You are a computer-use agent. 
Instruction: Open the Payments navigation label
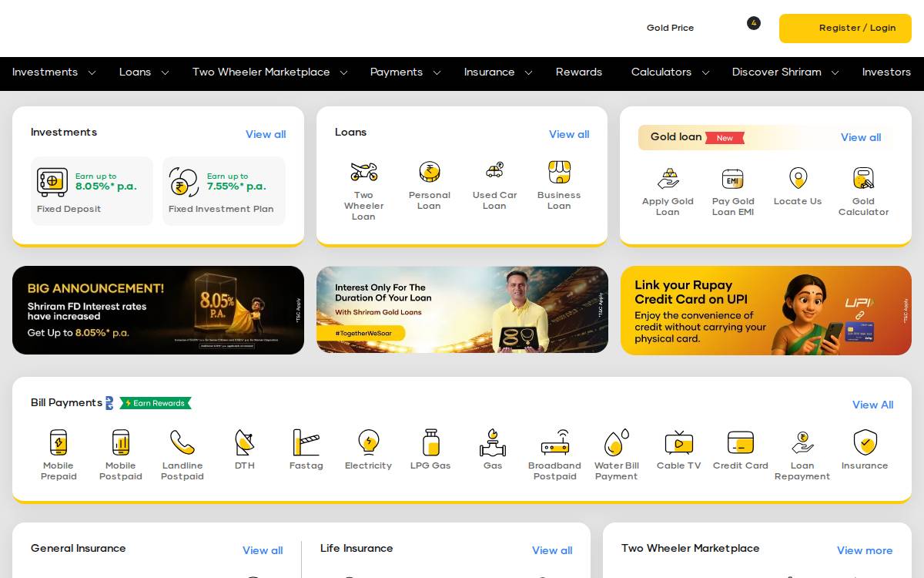[397, 72]
